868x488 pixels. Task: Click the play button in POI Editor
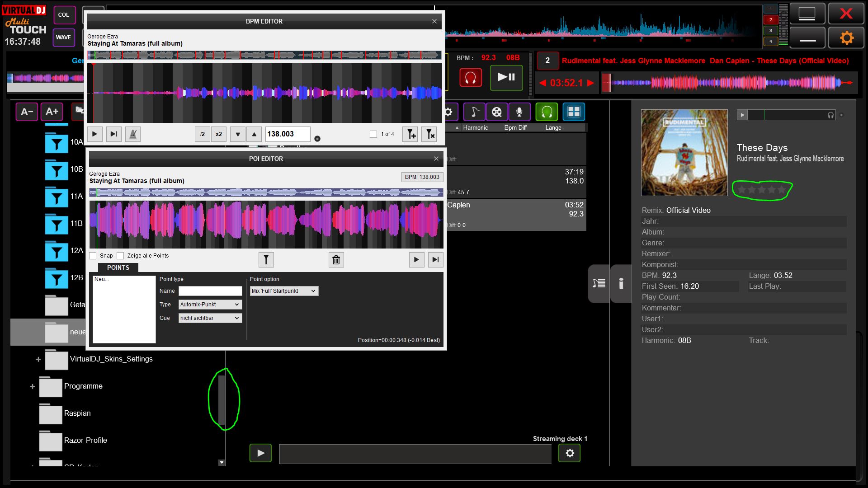(416, 260)
